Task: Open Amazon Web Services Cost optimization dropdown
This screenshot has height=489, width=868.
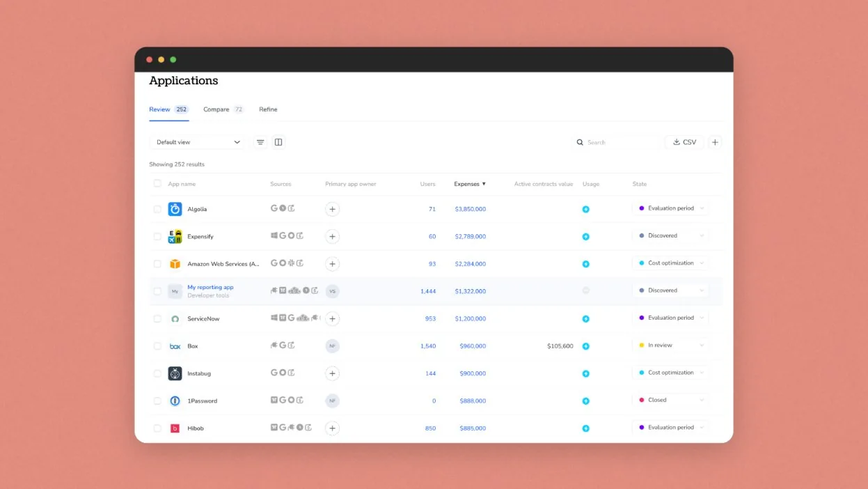Action: [x=671, y=263]
